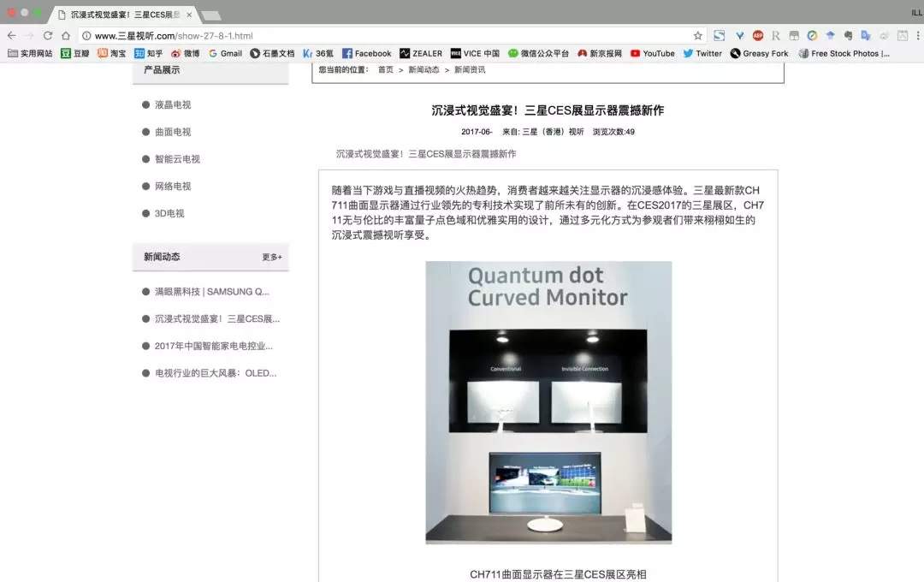Bookmark this page with the star icon
The width and height of the screenshot is (924, 582).
click(698, 35)
